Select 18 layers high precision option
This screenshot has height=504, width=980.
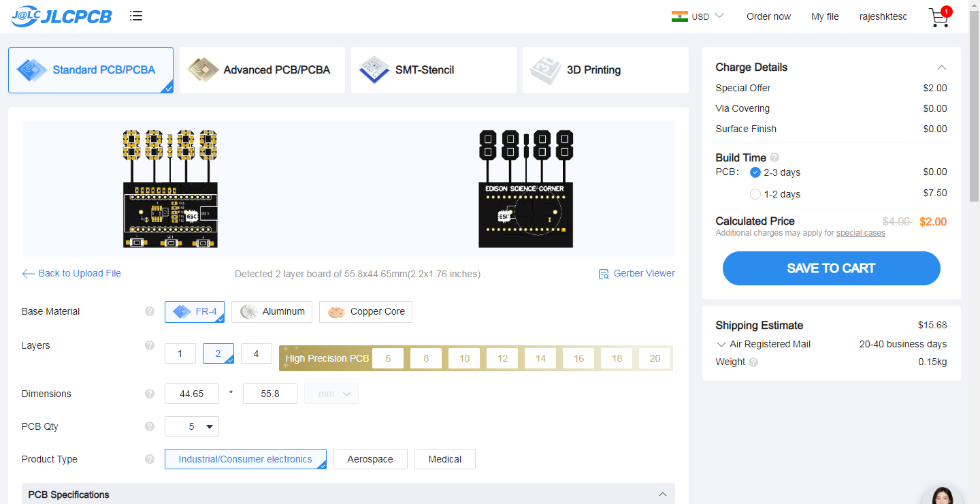pyautogui.click(x=617, y=358)
